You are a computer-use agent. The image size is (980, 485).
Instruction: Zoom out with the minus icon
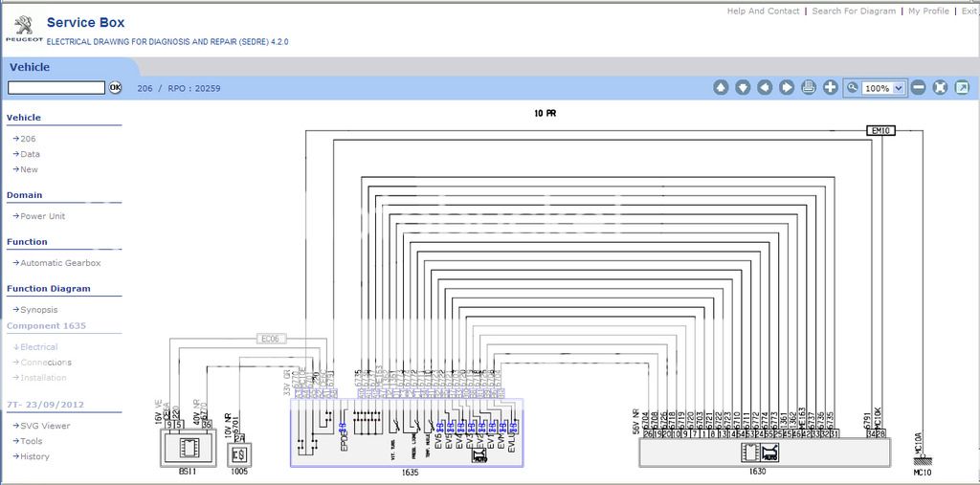(919, 87)
